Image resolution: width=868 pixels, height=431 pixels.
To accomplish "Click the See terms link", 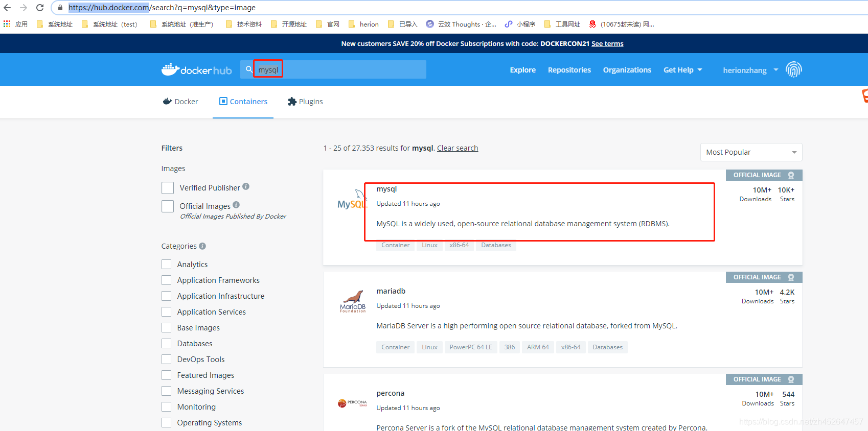I will click(607, 44).
